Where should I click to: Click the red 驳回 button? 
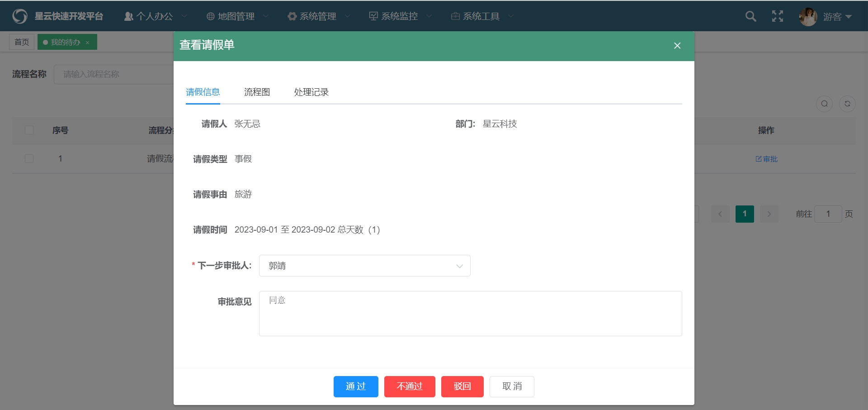click(x=462, y=386)
